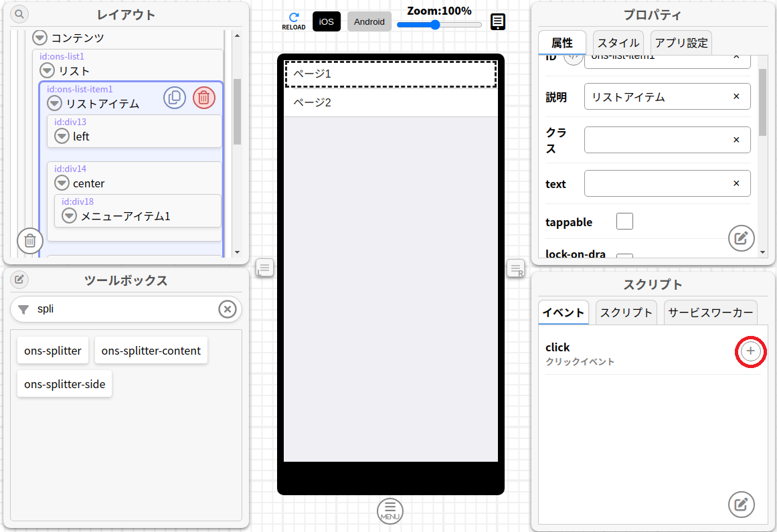This screenshot has width=777, height=532.
Task: Switch preview to Android
Action: (x=369, y=21)
